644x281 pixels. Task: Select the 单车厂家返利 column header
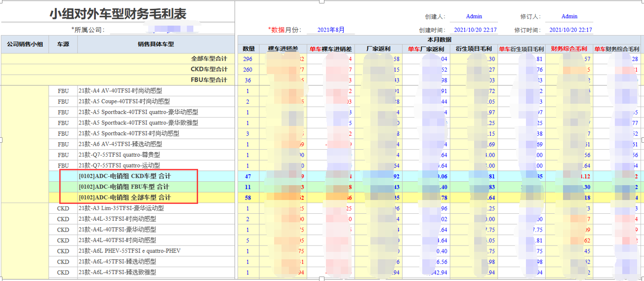426,49
